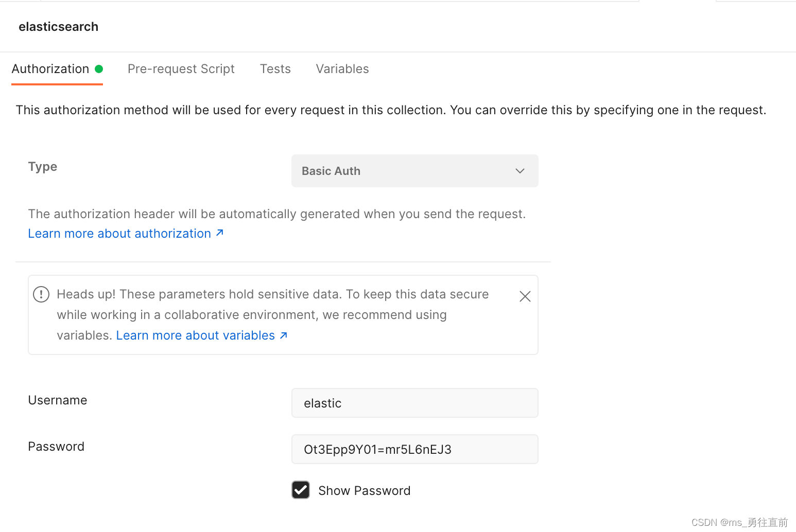Click the Type label

pos(43,167)
